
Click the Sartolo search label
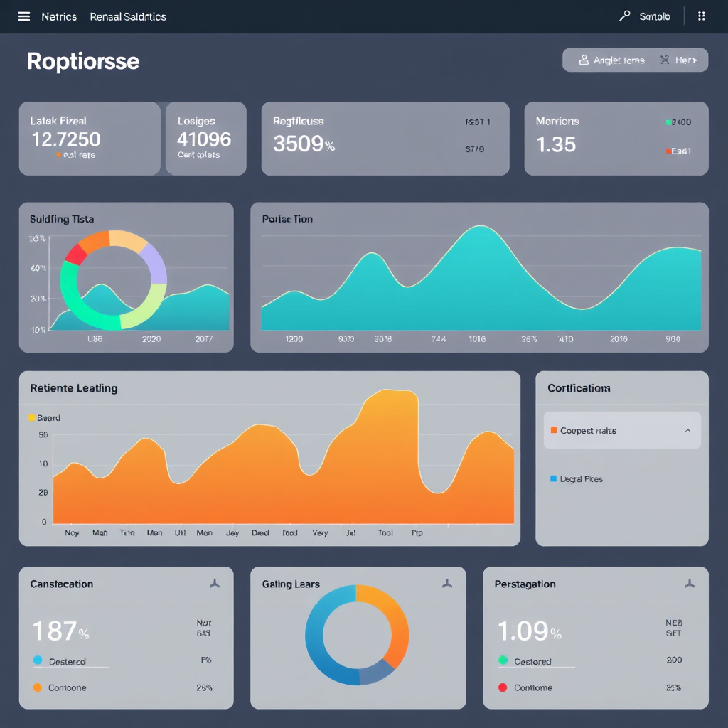(654, 16)
